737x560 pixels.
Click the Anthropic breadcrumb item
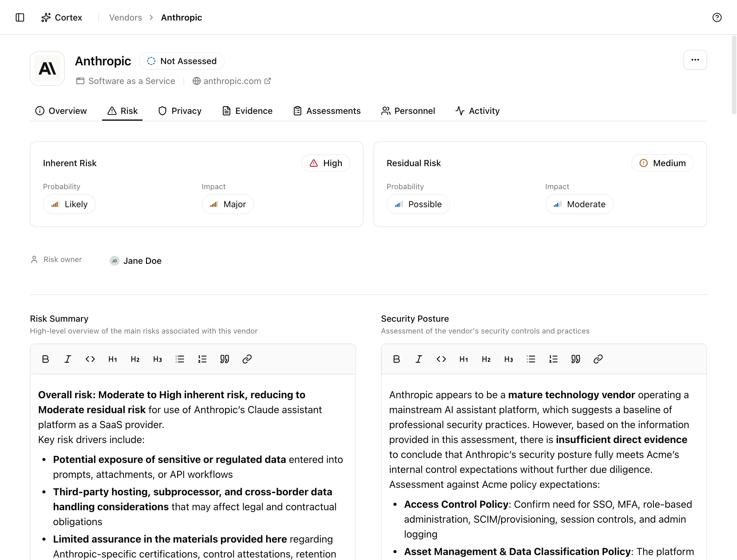point(181,17)
